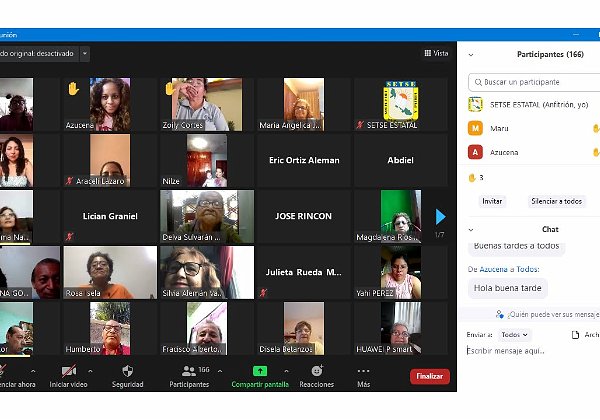The image size is (600, 420).
Task: Click muted mic icon on Julieta Rueda tile
Action: coord(263,293)
